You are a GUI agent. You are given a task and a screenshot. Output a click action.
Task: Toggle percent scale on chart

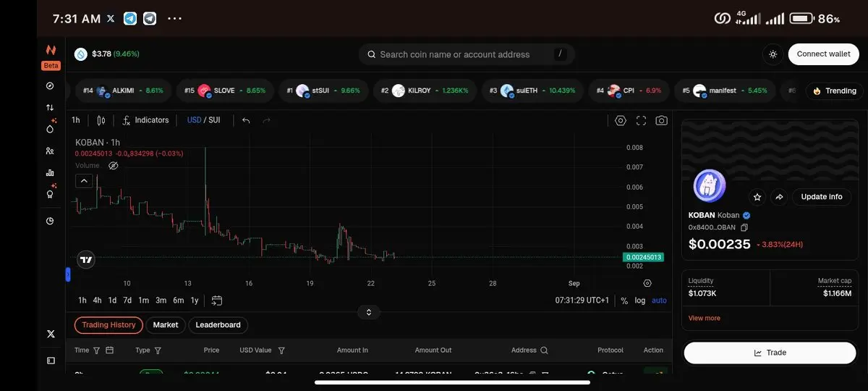624,300
